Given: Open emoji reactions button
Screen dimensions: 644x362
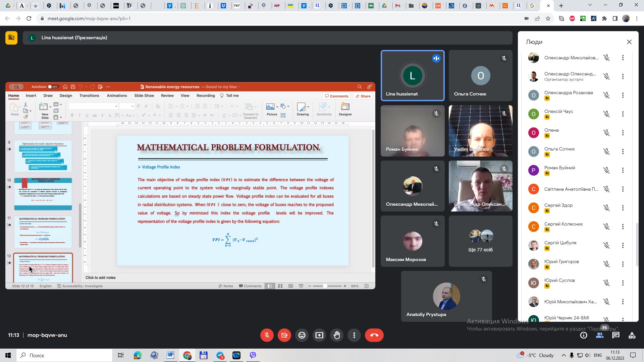Looking at the screenshot, I should [x=302, y=335].
